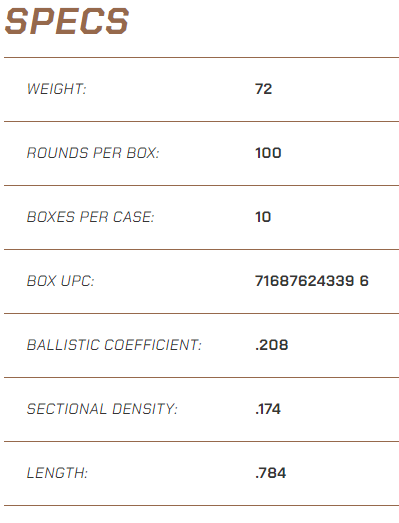
Task: Select the BOX UPC label
Action: pos(61,281)
